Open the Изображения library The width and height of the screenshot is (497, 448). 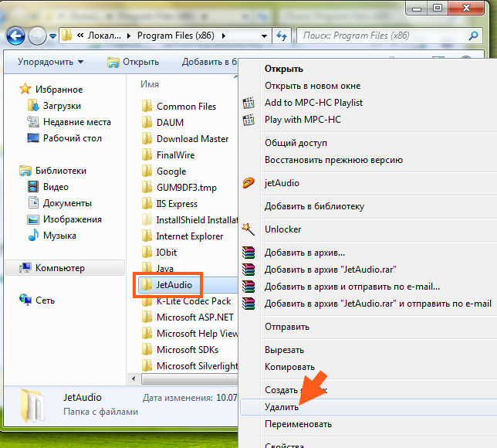point(64,219)
